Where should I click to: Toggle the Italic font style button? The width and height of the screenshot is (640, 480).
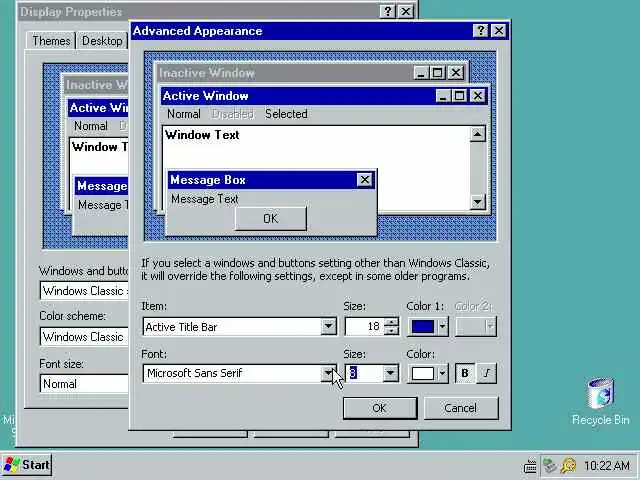coord(487,373)
